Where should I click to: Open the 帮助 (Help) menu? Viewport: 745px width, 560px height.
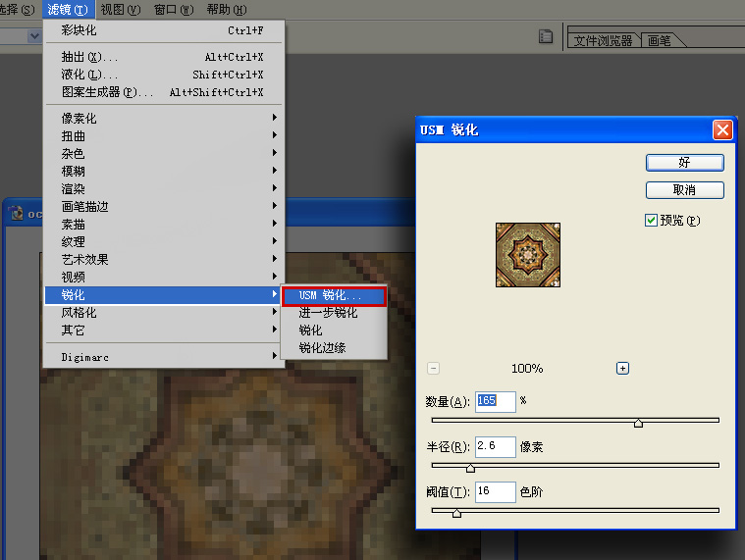click(x=227, y=9)
